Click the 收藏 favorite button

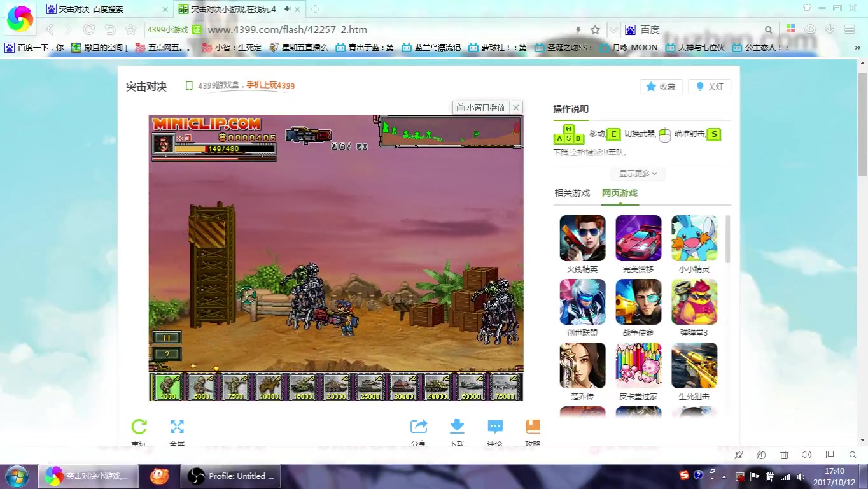[661, 87]
